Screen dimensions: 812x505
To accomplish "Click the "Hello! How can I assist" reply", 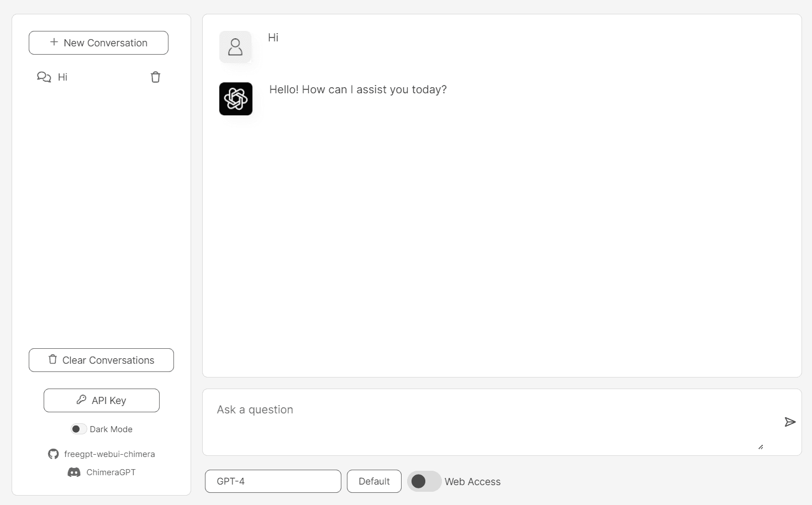I will point(358,90).
